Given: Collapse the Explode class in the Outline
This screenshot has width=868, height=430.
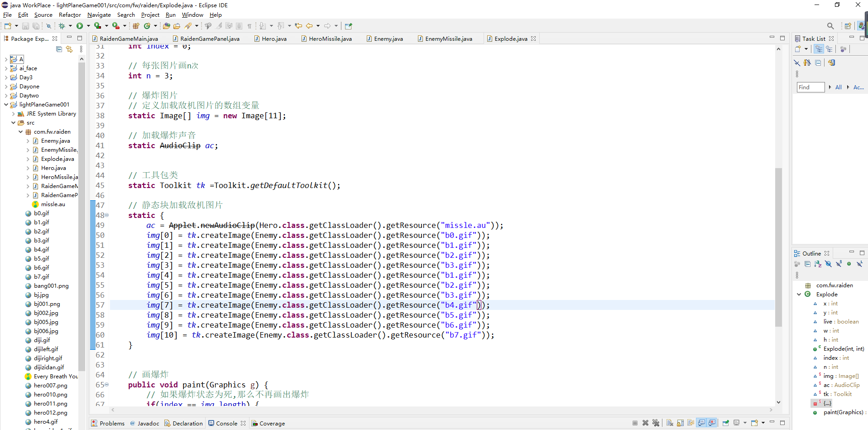Looking at the screenshot, I should pyautogui.click(x=799, y=294).
